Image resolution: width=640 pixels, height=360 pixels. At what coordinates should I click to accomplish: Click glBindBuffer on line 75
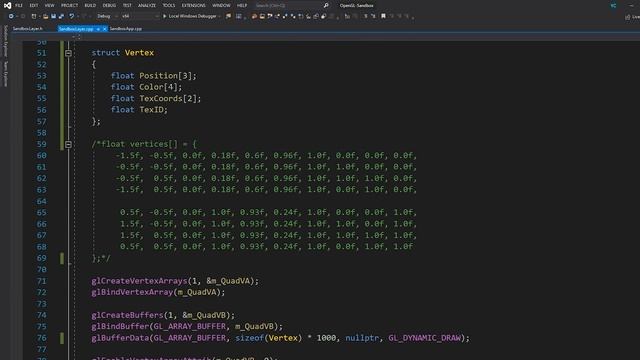point(120,327)
